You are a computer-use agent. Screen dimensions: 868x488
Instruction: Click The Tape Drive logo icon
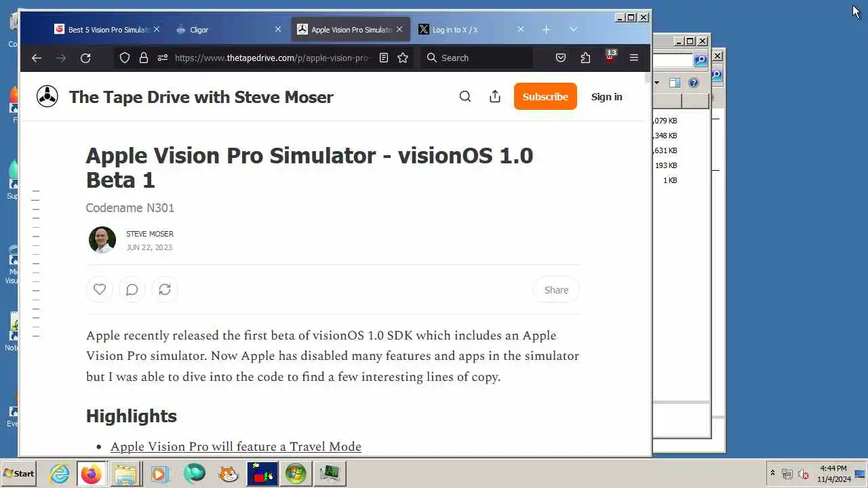pyautogui.click(x=47, y=97)
